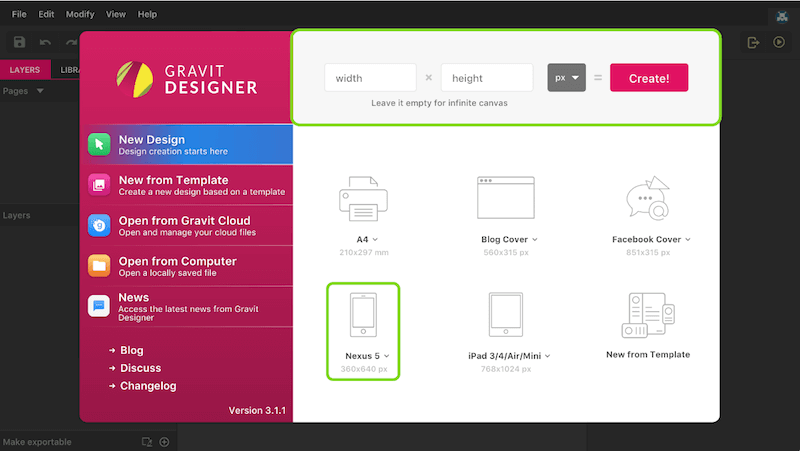
Task: Select Open from Computer option
Action: click(187, 266)
